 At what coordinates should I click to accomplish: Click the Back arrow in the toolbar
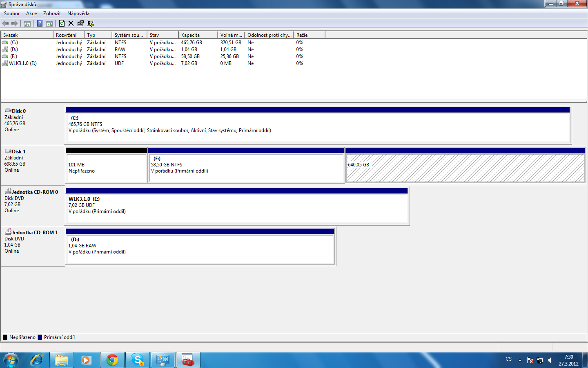(5, 24)
